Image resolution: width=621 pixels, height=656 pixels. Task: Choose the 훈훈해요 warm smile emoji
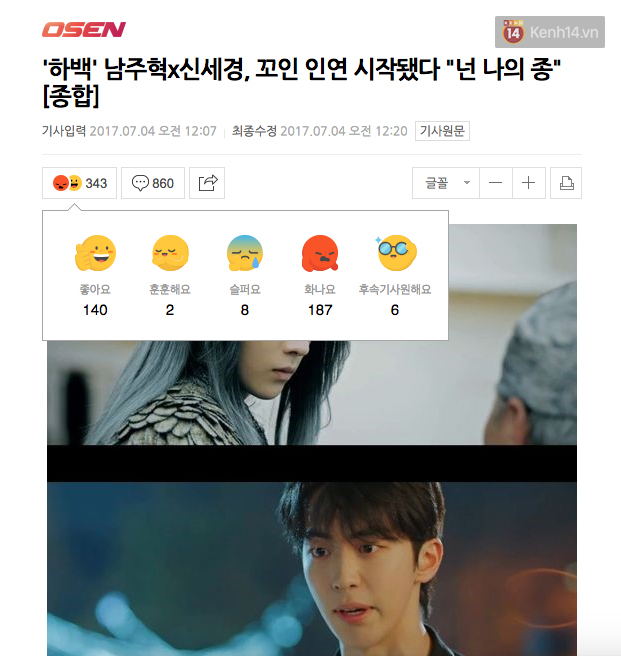170,253
